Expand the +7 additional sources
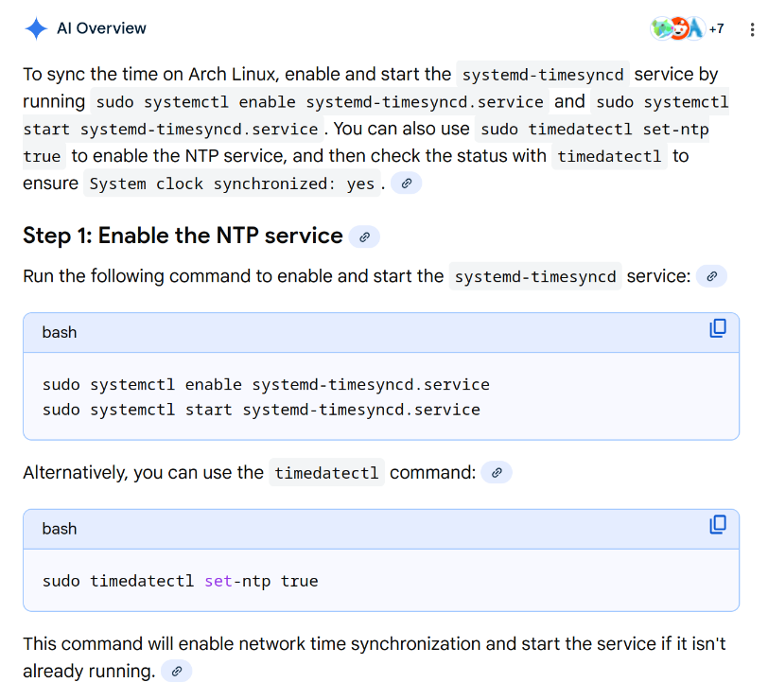Image resolution: width=768 pixels, height=700 pixels. point(716,28)
